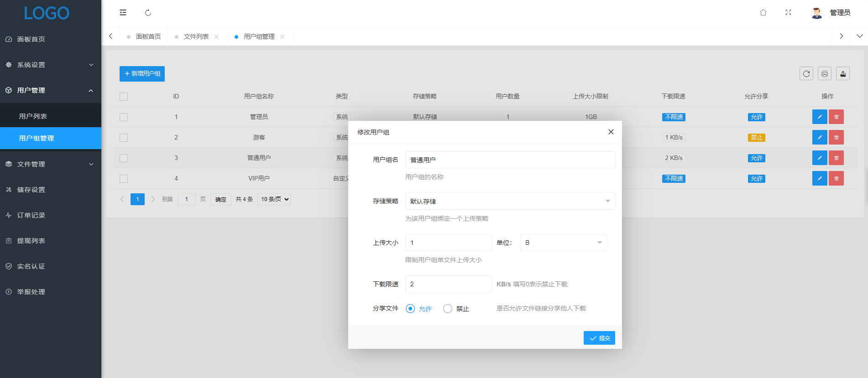Viewport: 868px width, 378px height.
Task: Refresh the table with the reload icon
Action: point(806,74)
